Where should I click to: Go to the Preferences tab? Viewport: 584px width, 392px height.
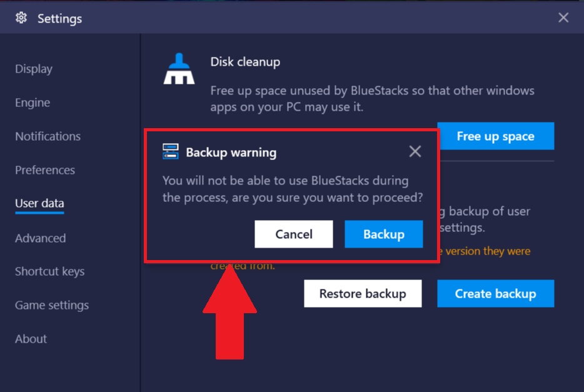tap(44, 170)
